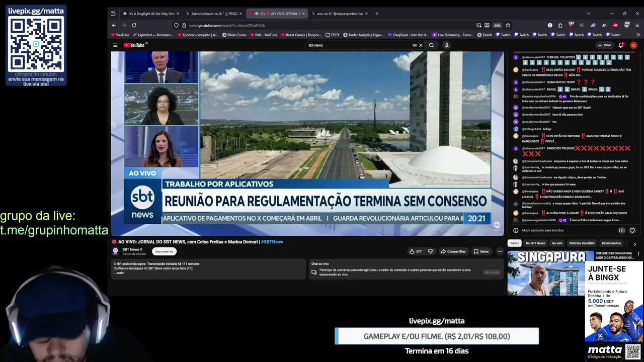The height and width of the screenshot is (362, 644).
Task: Click the 'Modo exclusivo para inscritos' notice
Action: point(543,231)
